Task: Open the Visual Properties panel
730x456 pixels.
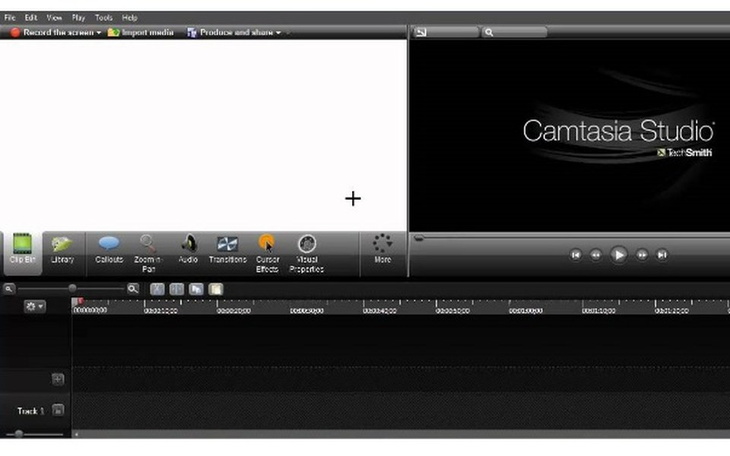Action: [x=307, y=249]
